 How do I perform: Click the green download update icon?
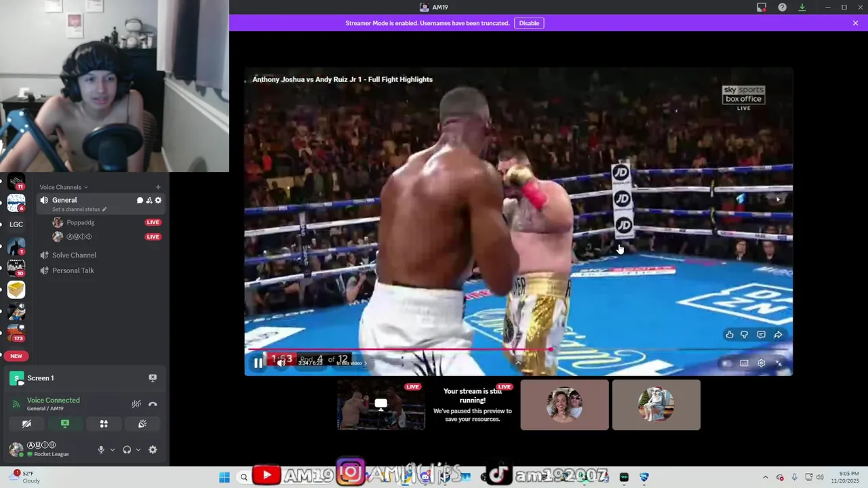pyautogui.click(x=802, y=7)
